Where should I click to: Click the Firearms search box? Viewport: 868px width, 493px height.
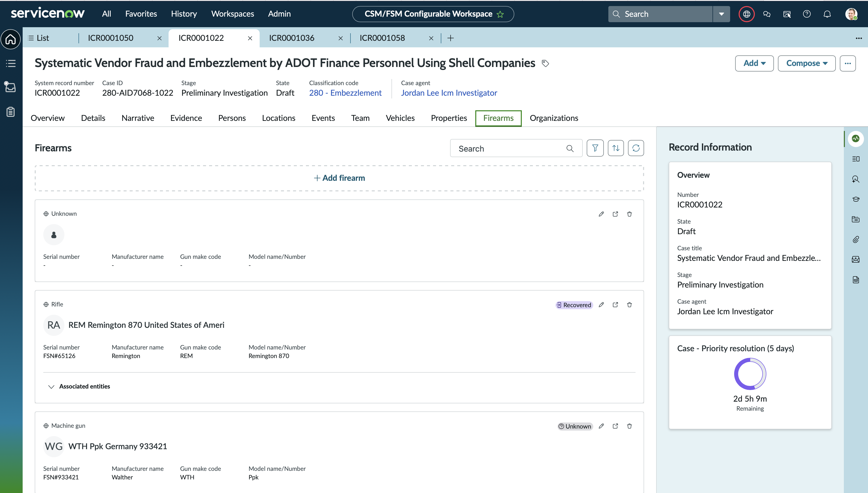[x=516, y=148]
